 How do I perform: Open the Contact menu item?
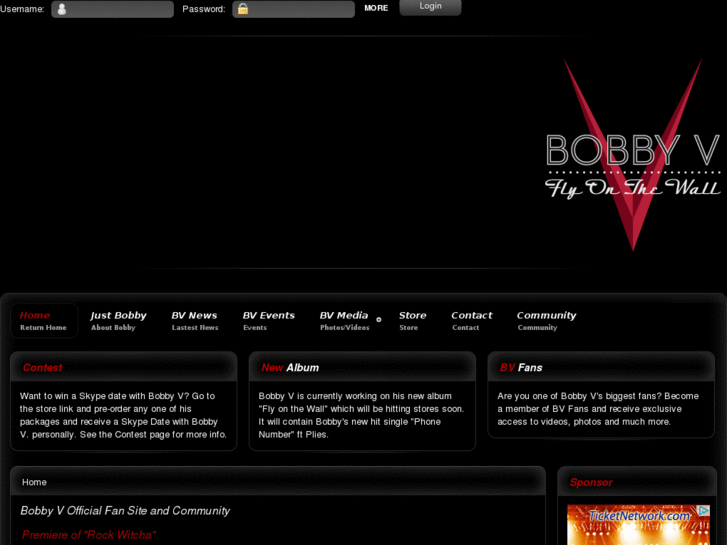(x=472, y=321)
